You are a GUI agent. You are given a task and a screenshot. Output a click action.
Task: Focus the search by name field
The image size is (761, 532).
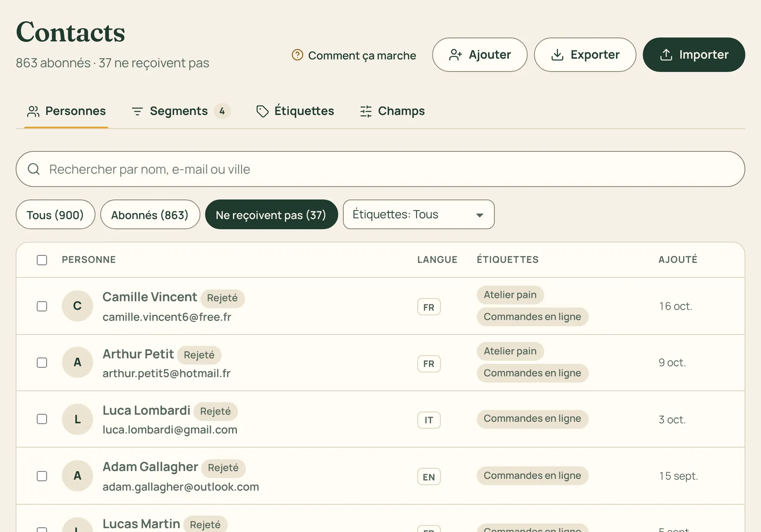380,169
